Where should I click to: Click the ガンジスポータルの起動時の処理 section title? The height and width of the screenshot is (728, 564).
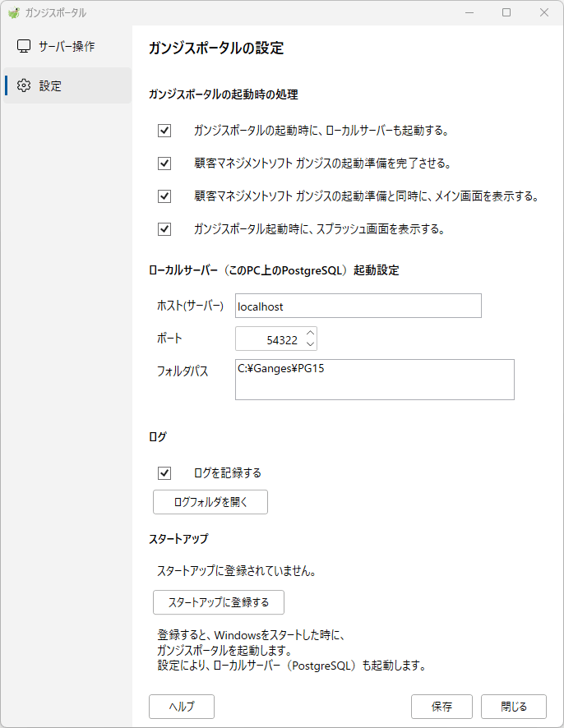point(224,94)
